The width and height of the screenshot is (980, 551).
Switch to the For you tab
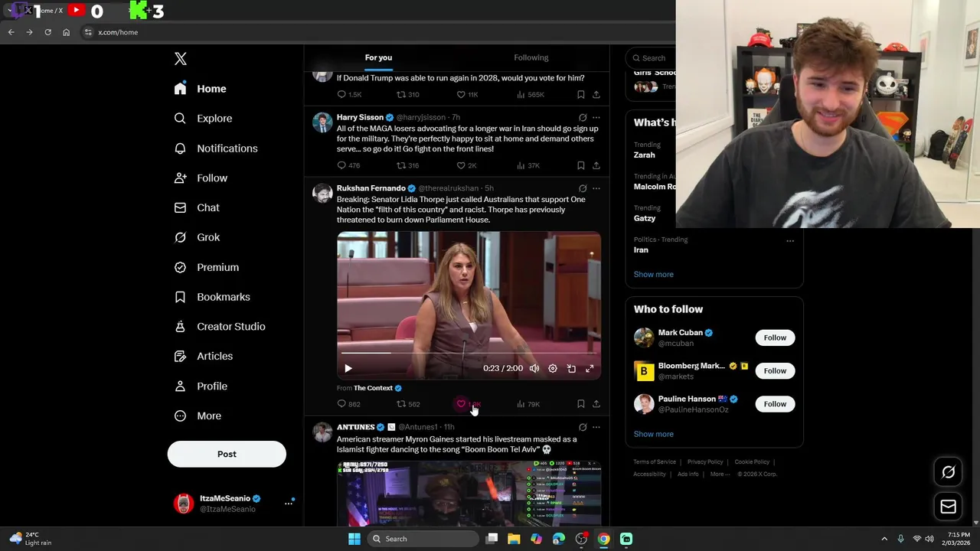[378, 57]
